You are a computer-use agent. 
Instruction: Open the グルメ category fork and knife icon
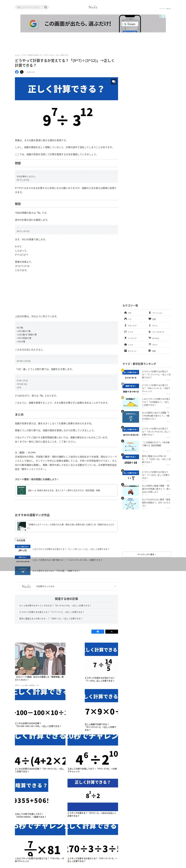point(150,344)
